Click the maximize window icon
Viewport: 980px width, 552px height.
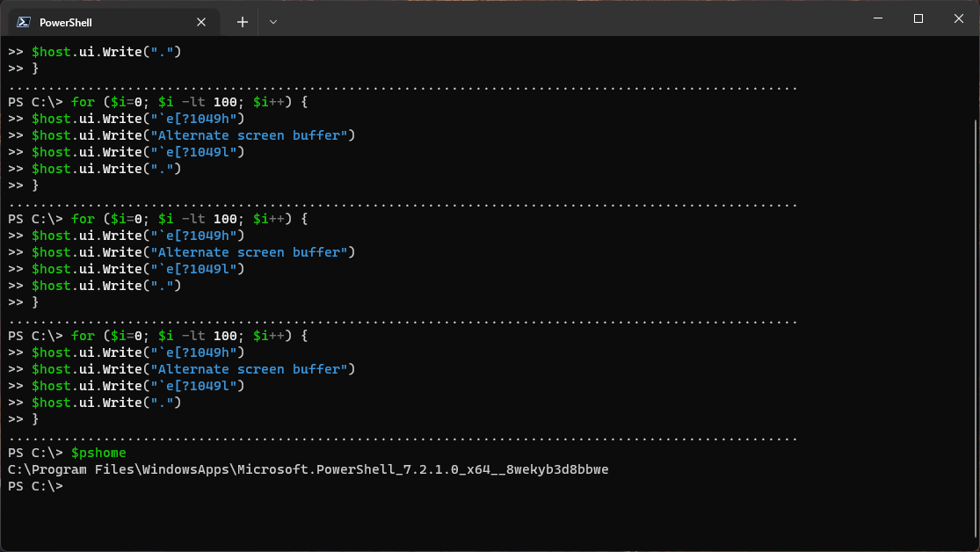click(x=918, y=18)
